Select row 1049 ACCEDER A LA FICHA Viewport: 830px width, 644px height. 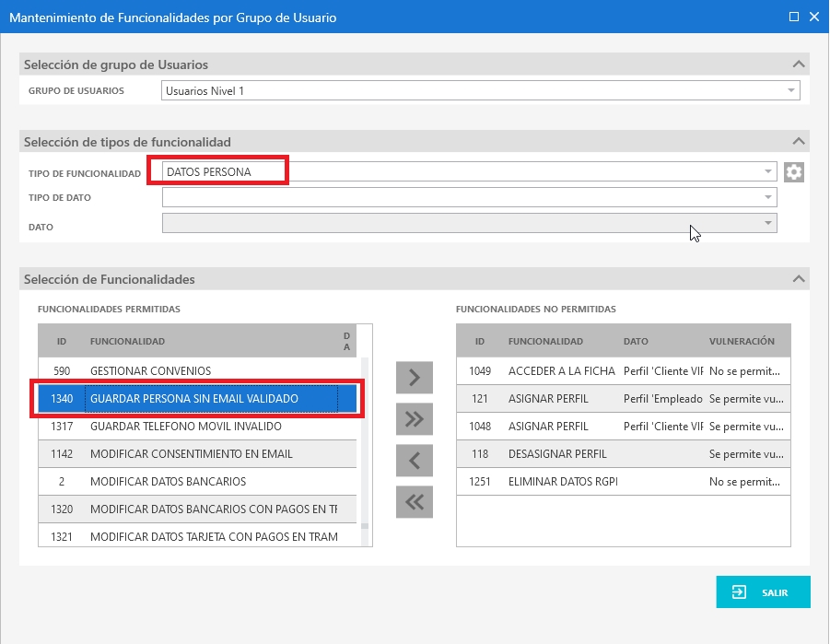click(623, 370)
